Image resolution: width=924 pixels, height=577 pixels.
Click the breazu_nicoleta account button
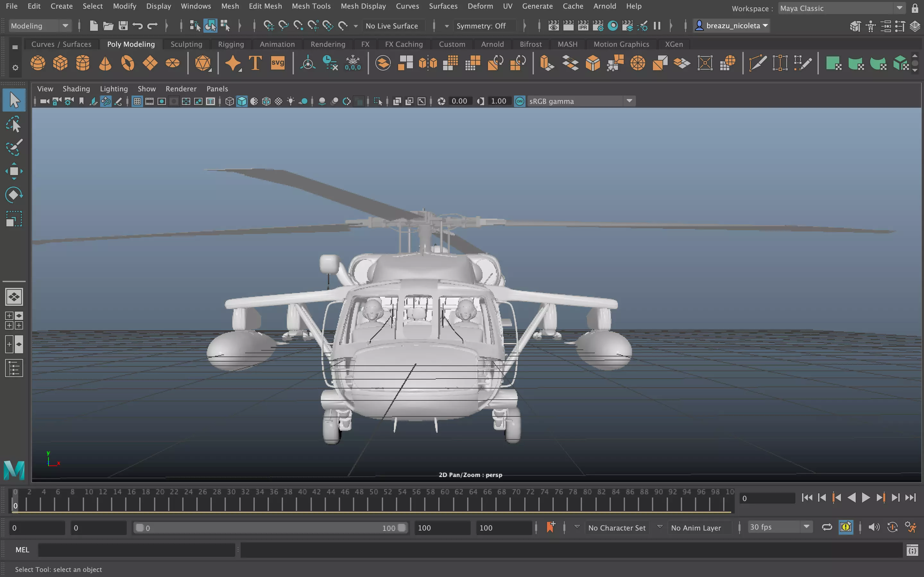point(731,26)
